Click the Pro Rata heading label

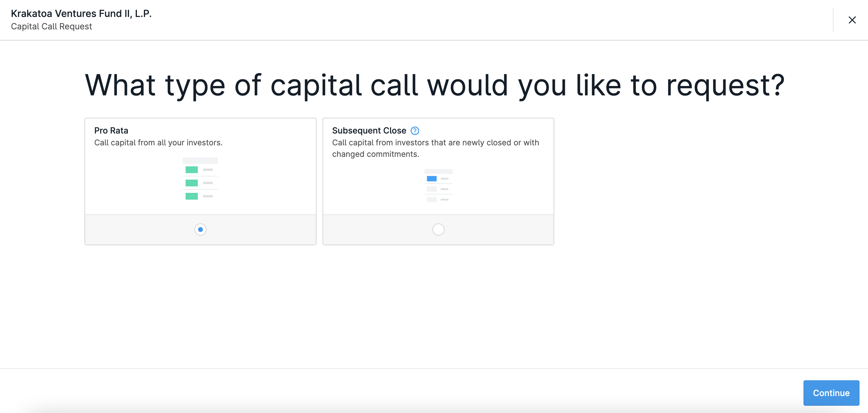[111, 131]
